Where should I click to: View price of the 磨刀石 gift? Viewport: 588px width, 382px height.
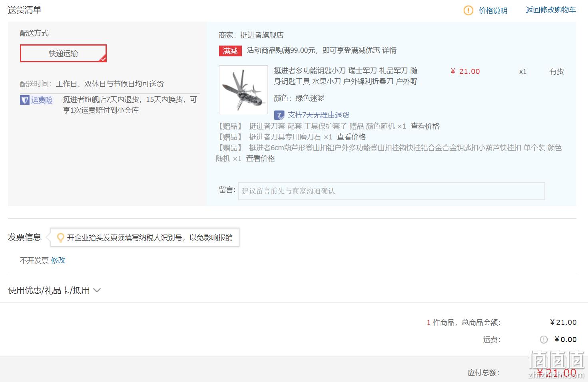(x=351, y=137)
